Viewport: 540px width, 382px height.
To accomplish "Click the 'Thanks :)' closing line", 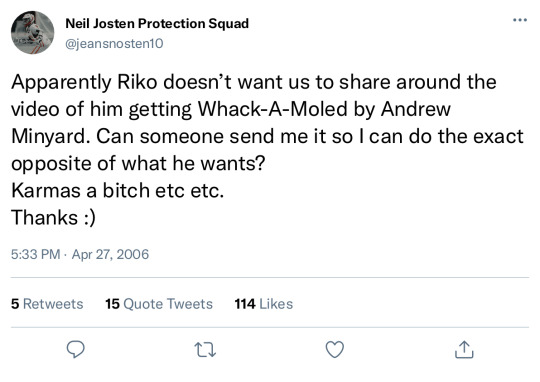I will pos(53,218).
